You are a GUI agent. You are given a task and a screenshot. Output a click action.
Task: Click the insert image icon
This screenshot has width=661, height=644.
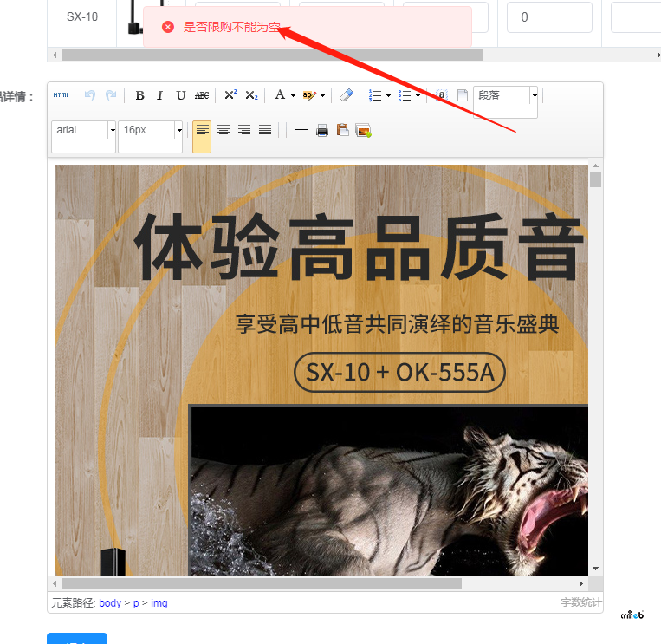(363, 130)
